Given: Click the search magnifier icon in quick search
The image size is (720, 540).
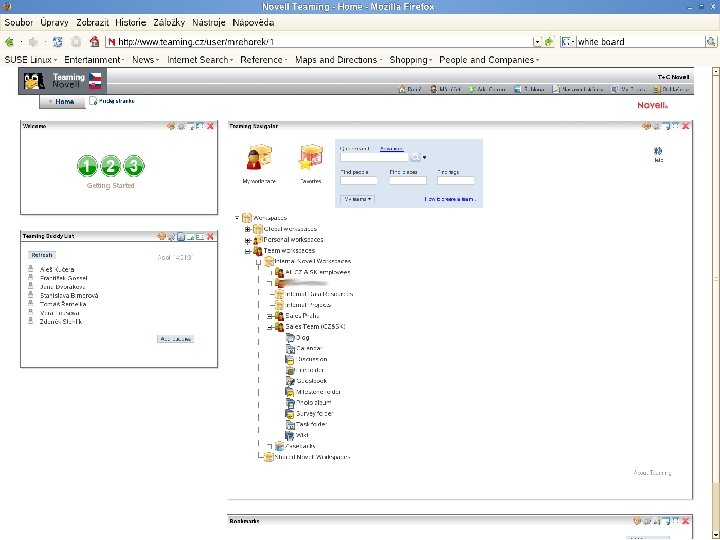Looking at the screenshot, I should pyautogui.click(x=415, y=158).
